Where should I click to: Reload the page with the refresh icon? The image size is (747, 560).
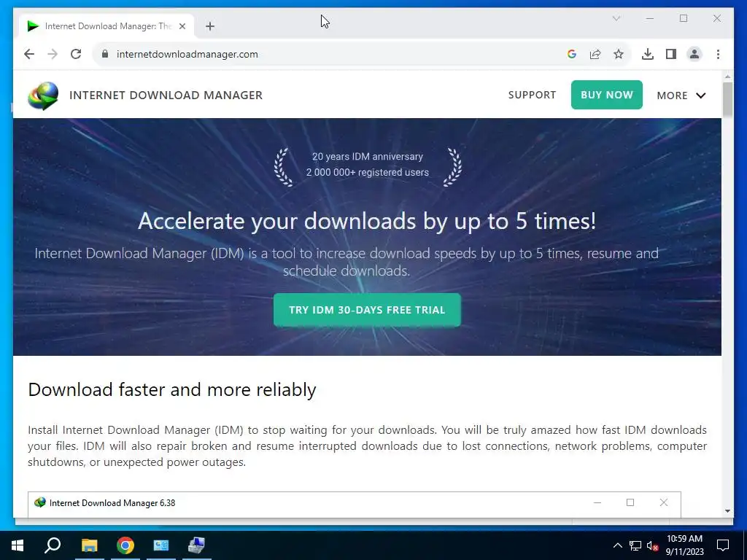(x=76, y=54)
